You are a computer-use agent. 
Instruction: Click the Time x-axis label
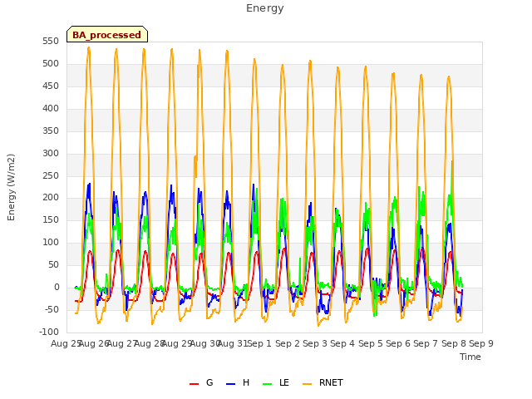[x=470, y=357]
